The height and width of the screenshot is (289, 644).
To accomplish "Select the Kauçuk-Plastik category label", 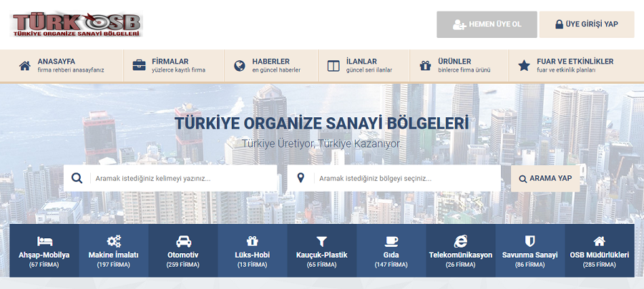I will pyautogui.click(x=321, y=255).
